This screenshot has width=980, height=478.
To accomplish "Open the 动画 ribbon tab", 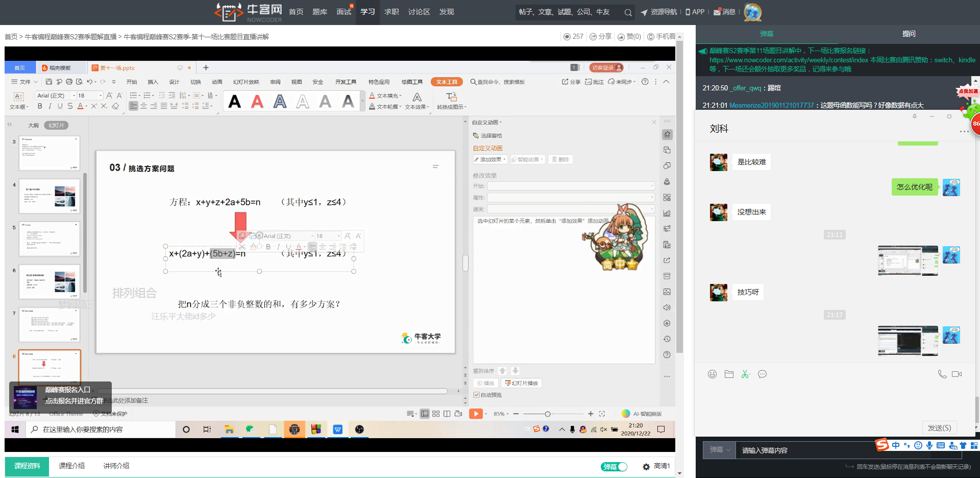I will [217, 82].
